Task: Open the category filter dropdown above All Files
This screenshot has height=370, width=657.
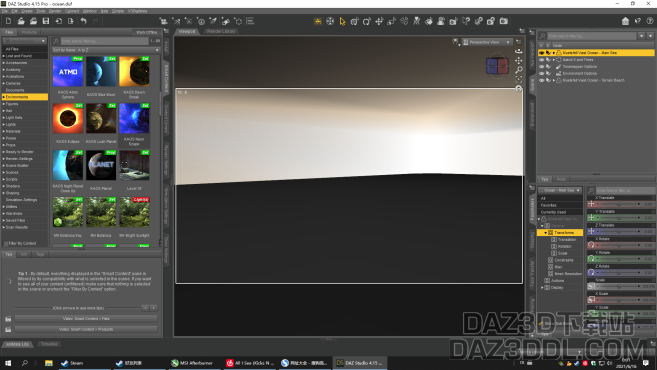Action: 24,41
